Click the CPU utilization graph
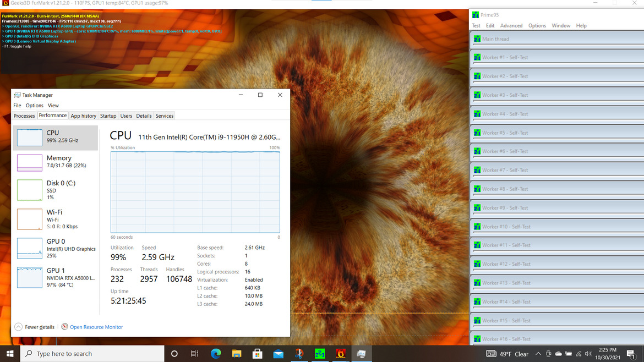 click(195, 192)
